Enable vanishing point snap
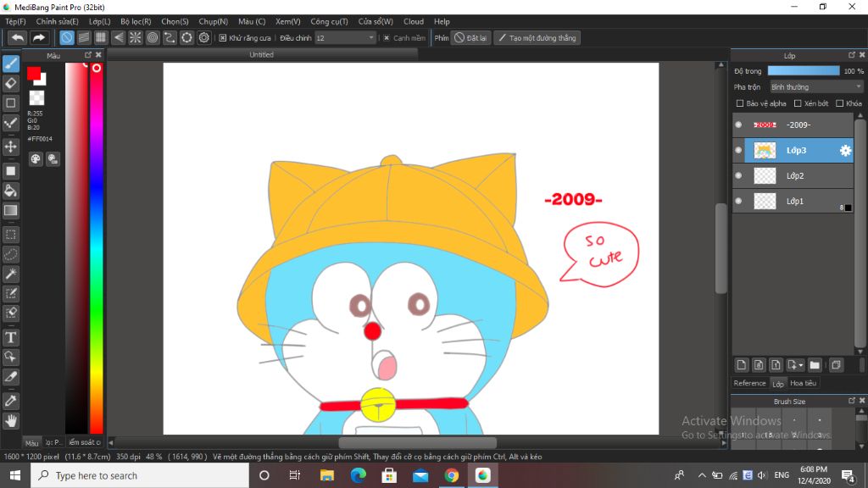 pos(118,37)
